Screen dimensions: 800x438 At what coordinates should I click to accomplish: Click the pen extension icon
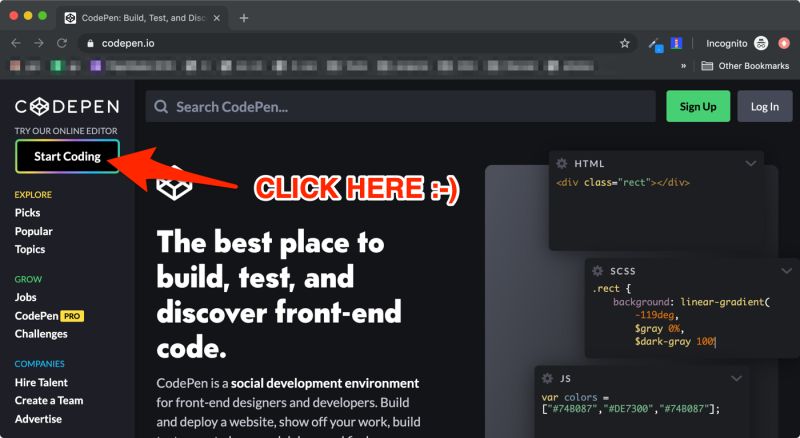point(655,44)
